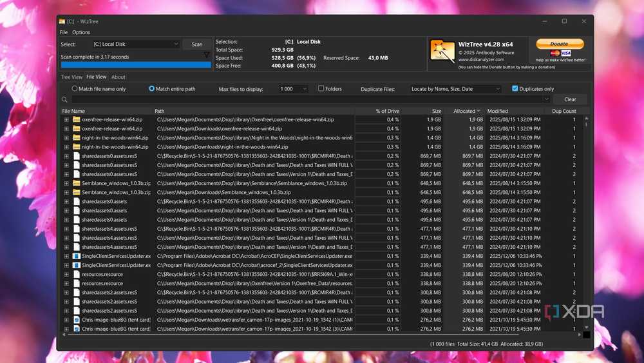Click file icon of first sharedassets0.assets.resS row
The width and height of the screenshot is (644, 363).
pyautogui.click(x=77, y=156)
